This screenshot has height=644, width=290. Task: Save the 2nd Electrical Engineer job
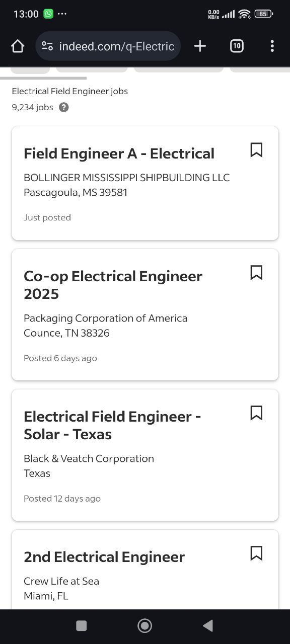pyautogui.click(x=256, y=553)
